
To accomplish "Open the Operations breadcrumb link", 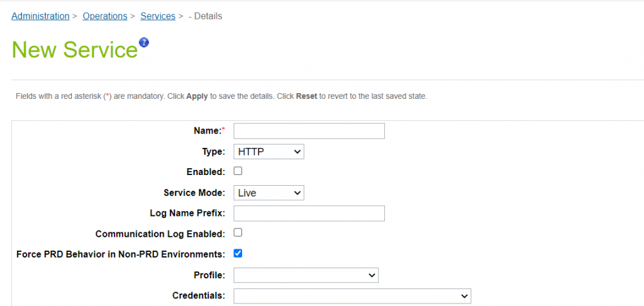I will [105, 16].
